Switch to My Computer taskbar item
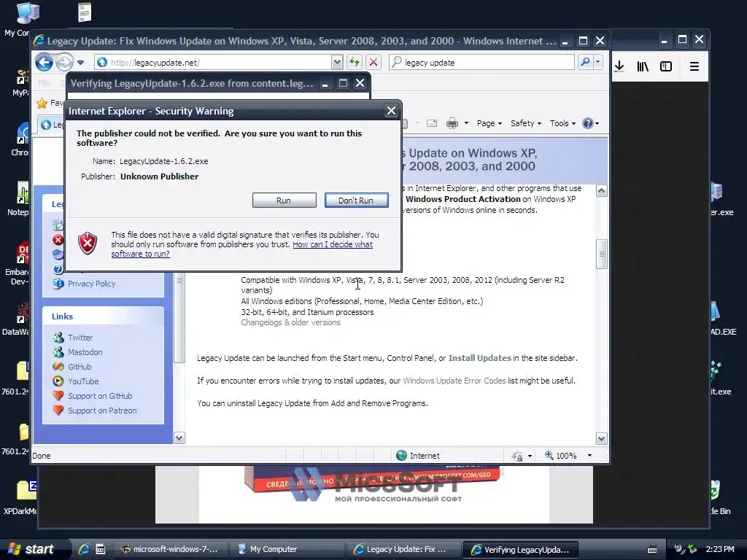This screenshot has width=747, height=560. 287,549
